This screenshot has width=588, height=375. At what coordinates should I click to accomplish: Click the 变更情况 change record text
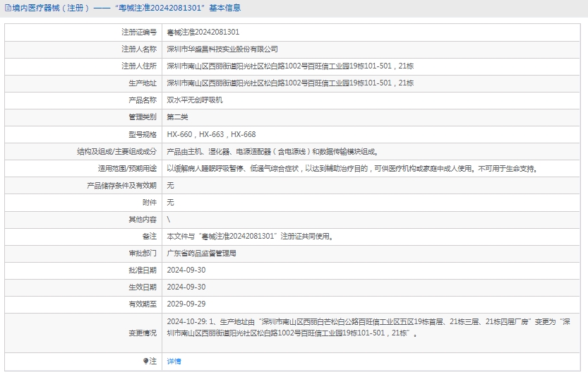(x=367, y=327)
